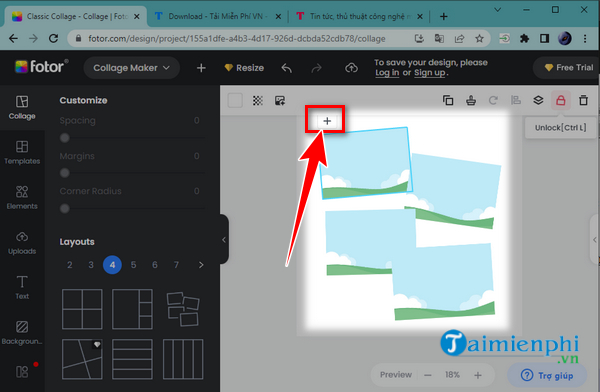The image size is (600, 392).
Task: Open the Templates sidebar panel
Action: pos(22,152)
